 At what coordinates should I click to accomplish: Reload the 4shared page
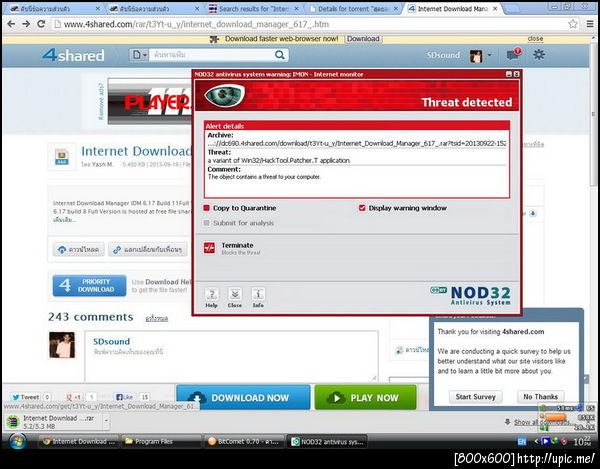41,24
